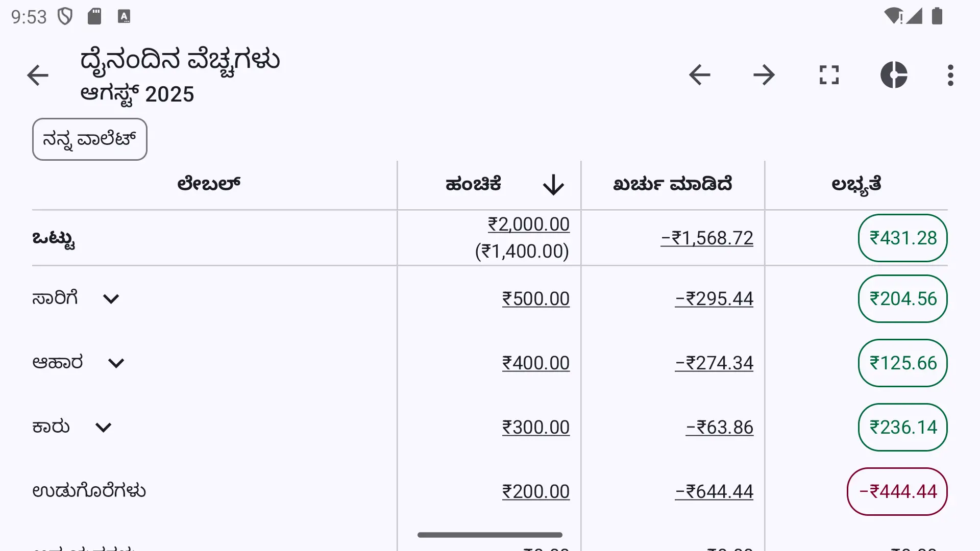
Task: Go to next month with right arrow
Action: pos(764,76)
